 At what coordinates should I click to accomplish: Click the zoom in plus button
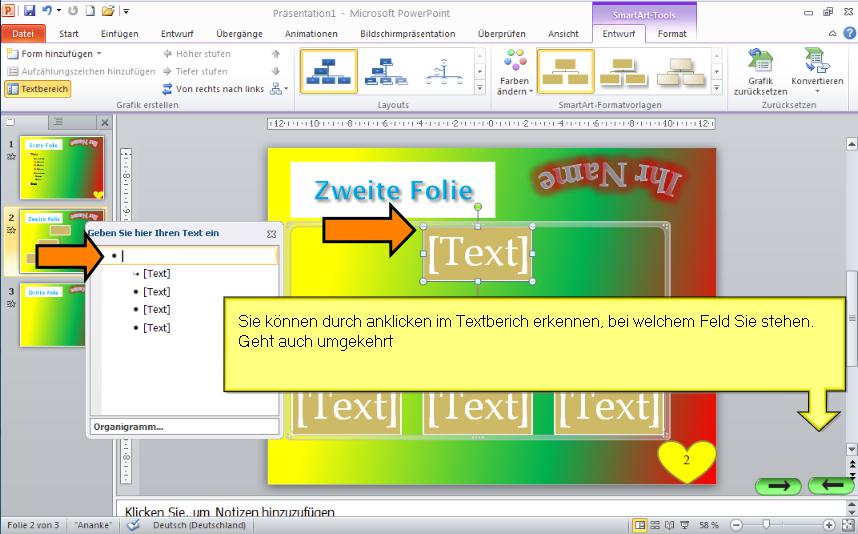coord(829,525)
